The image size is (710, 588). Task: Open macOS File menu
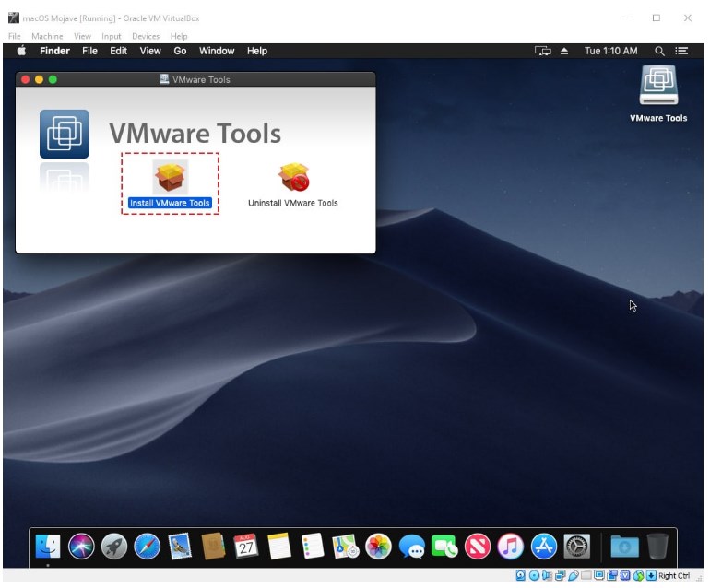point(89,51)
